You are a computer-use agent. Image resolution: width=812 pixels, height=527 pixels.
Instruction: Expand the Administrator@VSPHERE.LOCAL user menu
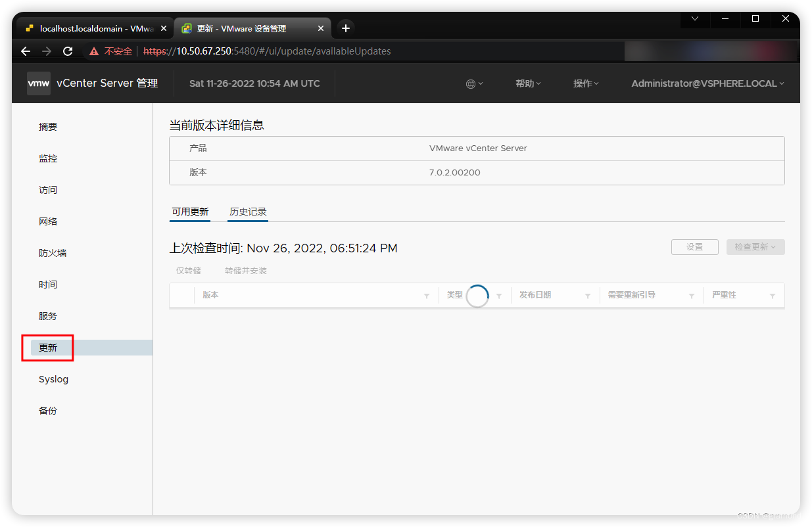[708, 83]
